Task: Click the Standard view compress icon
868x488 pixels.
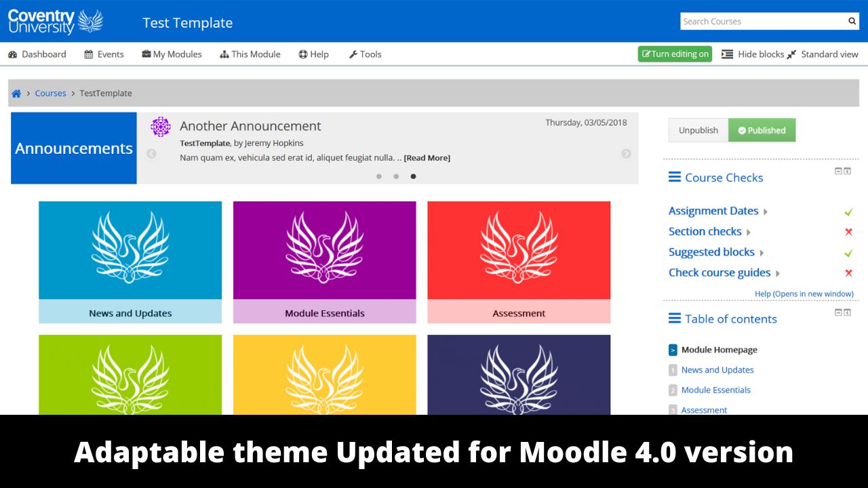Action: (791, 54)
